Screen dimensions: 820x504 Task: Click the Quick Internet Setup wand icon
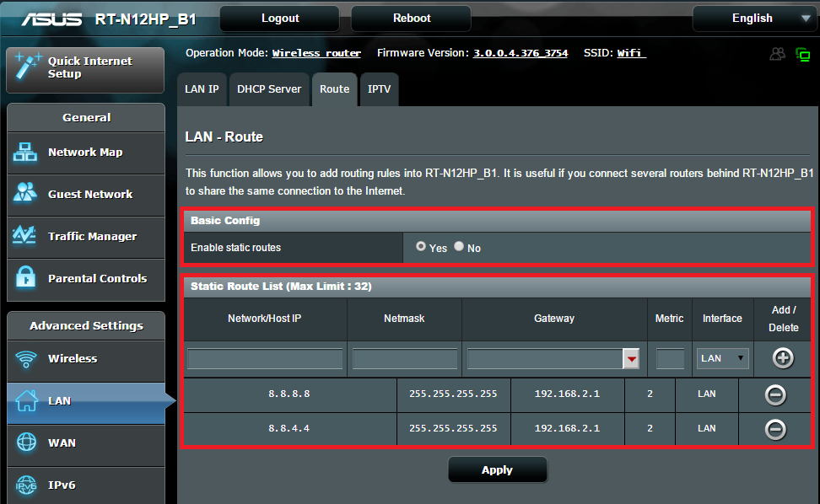(27, 66)
